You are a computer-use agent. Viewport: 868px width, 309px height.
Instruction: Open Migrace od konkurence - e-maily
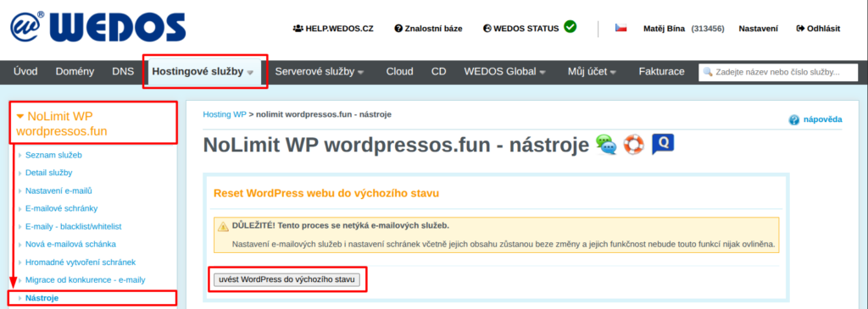pyautogui.click(x=86, y=279)
